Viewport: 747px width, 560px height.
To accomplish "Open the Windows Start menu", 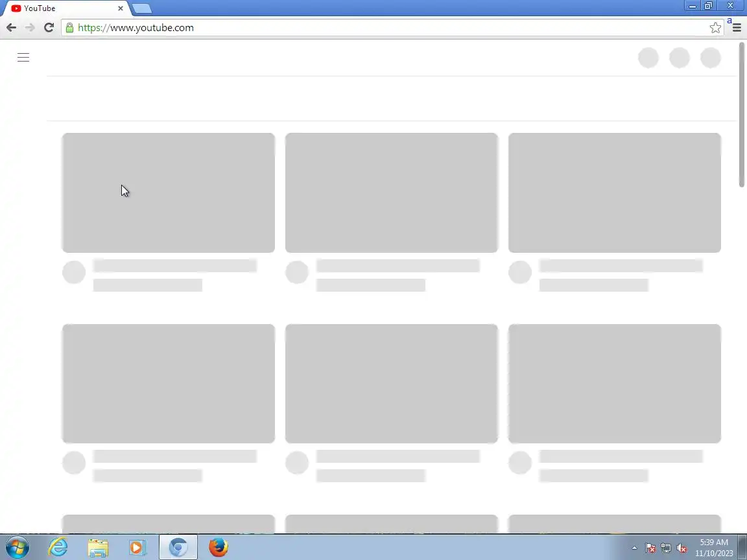I will coord(17,548).
